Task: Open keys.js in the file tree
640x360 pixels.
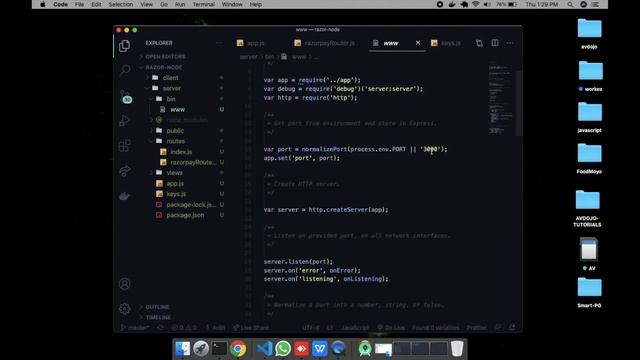Action: [x=176, y=194]
